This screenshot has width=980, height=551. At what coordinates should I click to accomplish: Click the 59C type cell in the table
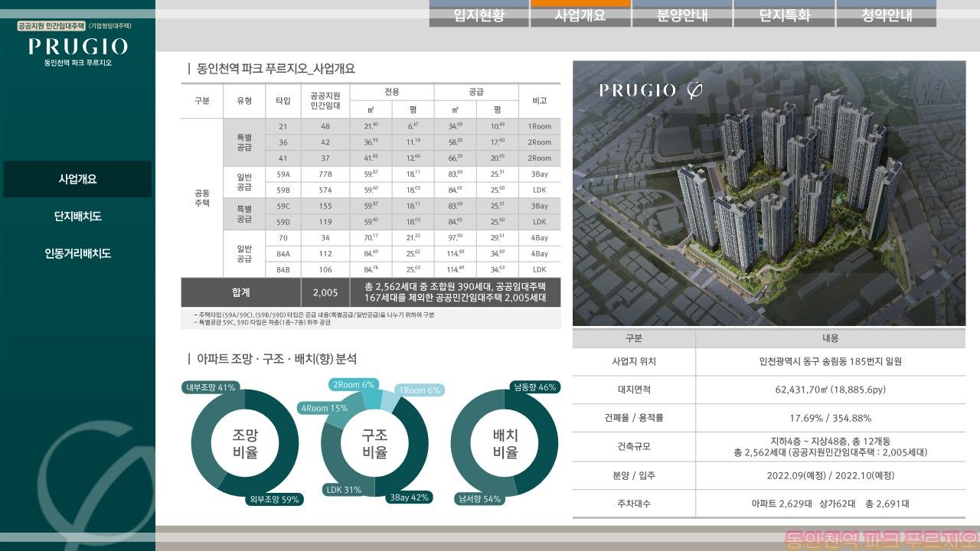click(283, 206)
